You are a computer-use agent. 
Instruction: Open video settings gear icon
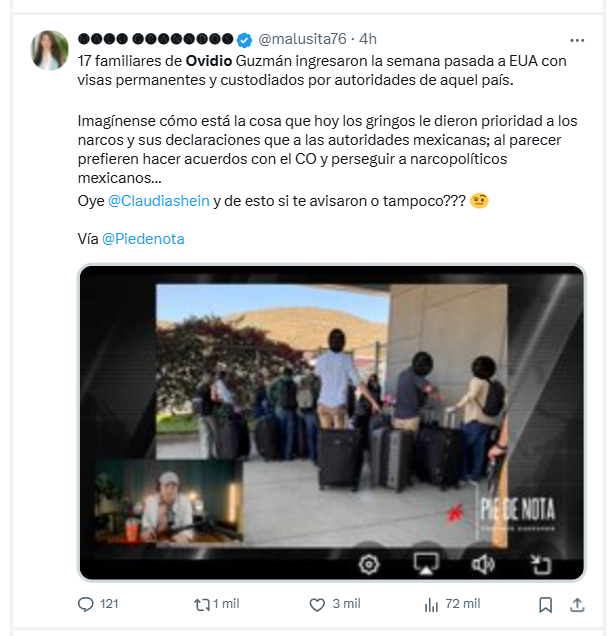point(369,564)
